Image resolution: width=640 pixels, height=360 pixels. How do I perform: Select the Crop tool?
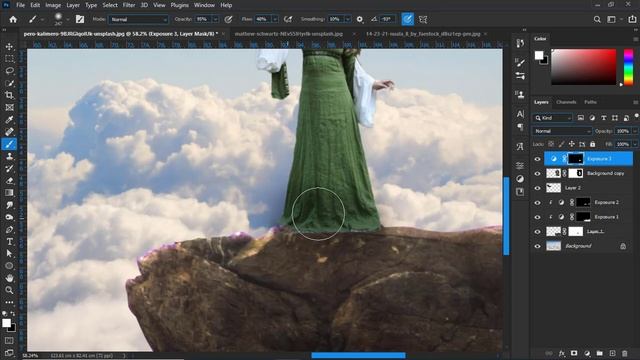9,96
